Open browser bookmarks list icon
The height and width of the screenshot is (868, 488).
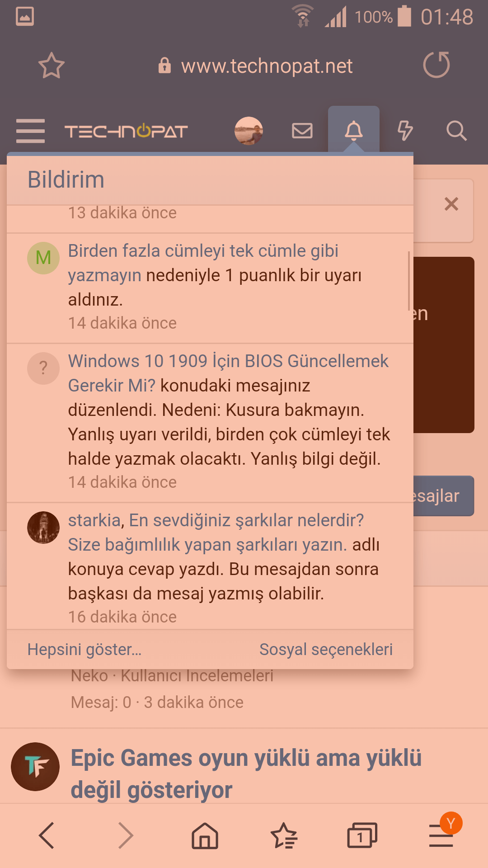(x=284, y=835)
